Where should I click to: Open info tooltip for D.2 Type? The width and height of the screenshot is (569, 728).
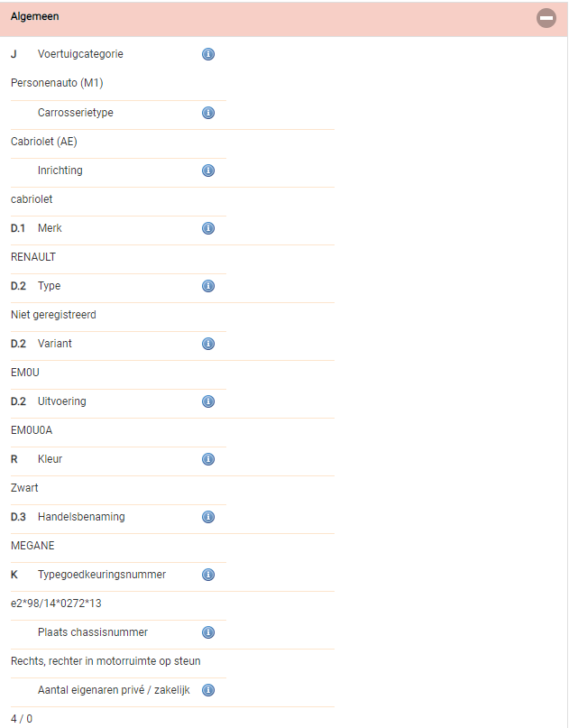click(x=208, y=286)
